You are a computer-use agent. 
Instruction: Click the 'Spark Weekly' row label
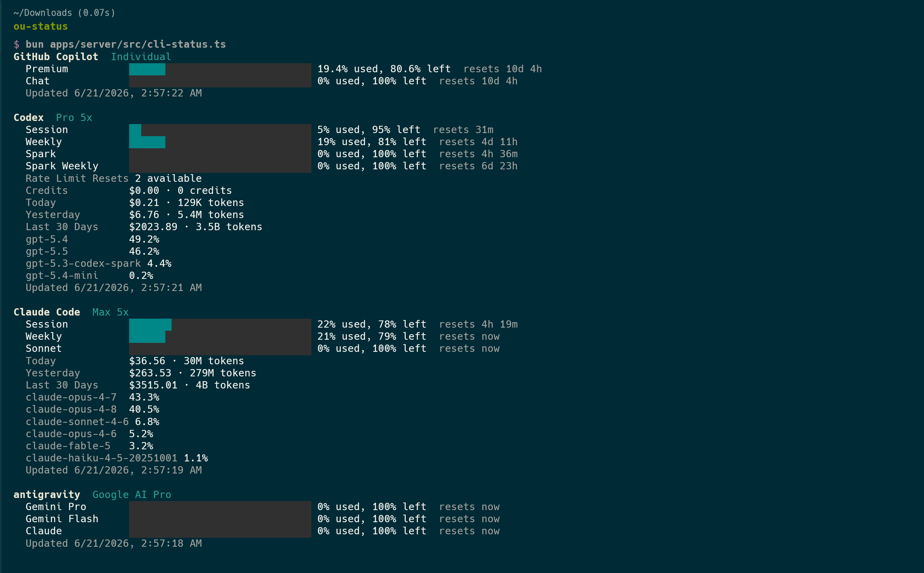(x=62, y=166)
